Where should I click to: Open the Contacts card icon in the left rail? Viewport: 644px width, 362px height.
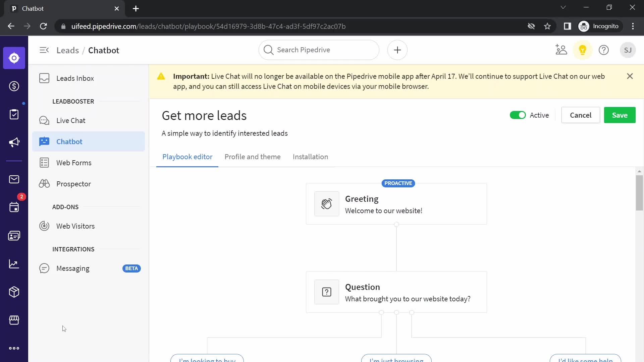click(14, 236)
